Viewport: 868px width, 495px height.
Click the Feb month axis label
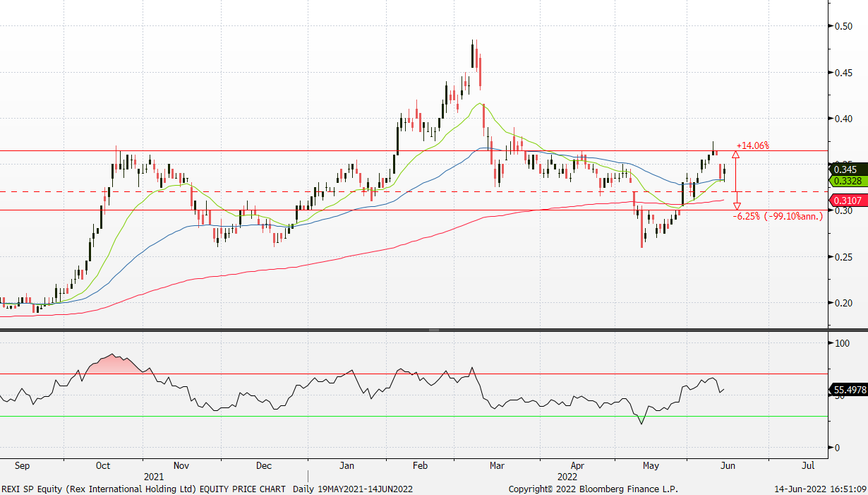[421, 466]
